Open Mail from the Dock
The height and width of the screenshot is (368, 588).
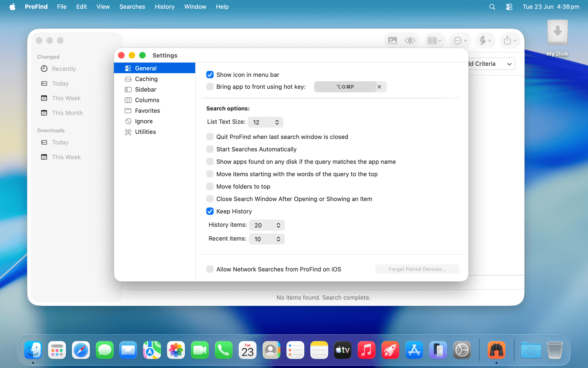pos(128,350)
